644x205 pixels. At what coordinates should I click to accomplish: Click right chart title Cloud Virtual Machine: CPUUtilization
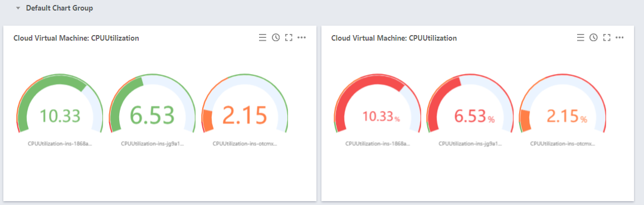[x=394, y=38]
